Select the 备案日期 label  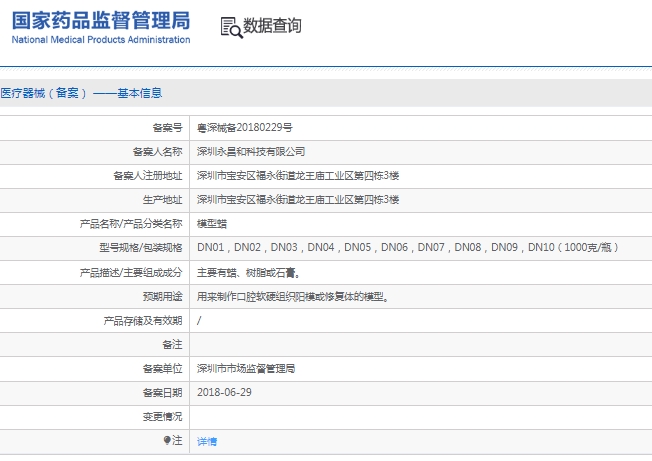coord(162,393)
